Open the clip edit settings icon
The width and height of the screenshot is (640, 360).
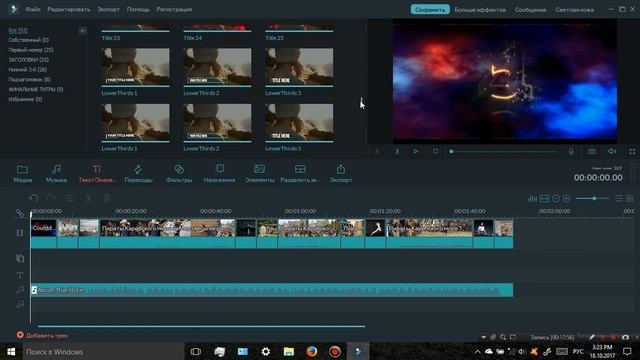(70, 198)
